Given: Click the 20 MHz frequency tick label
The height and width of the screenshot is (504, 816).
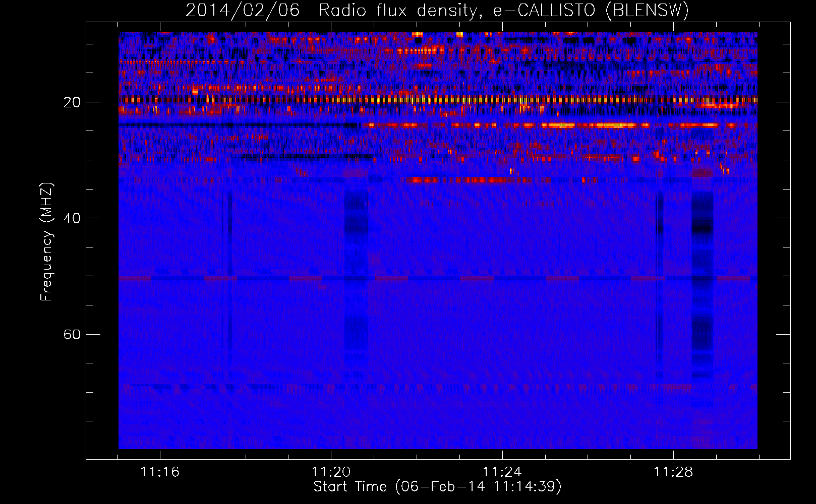Looking at the screenshot, I should pyautogui.click(x=72, y=102).
